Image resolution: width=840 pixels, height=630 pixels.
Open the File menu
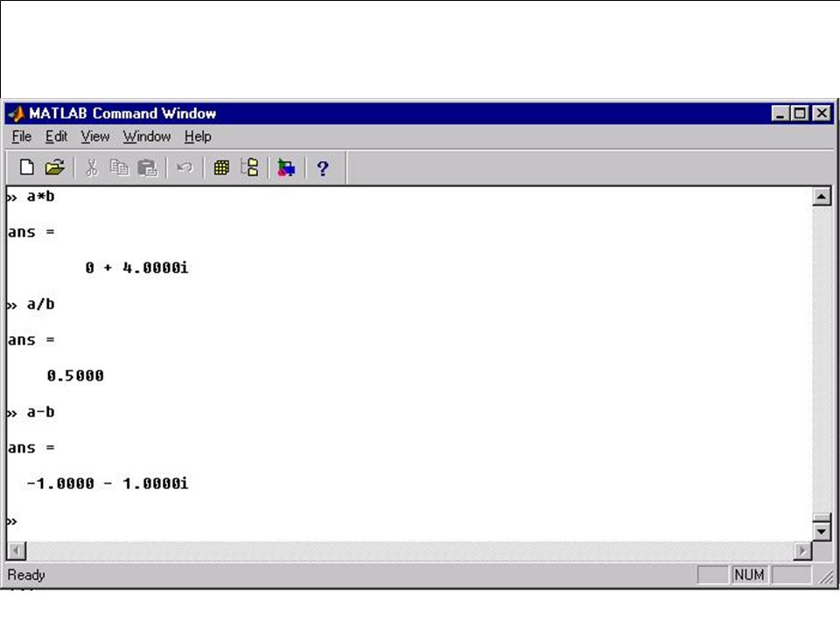[x=21, y=136]
